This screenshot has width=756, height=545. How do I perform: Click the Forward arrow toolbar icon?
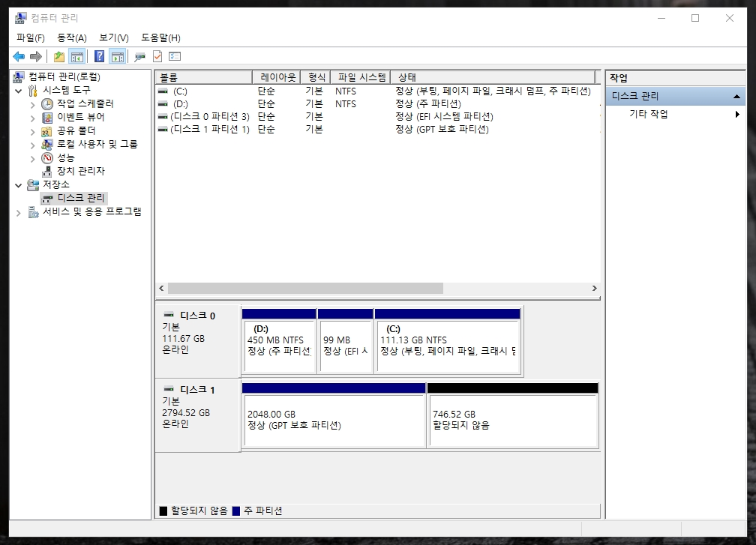point(36,57)
